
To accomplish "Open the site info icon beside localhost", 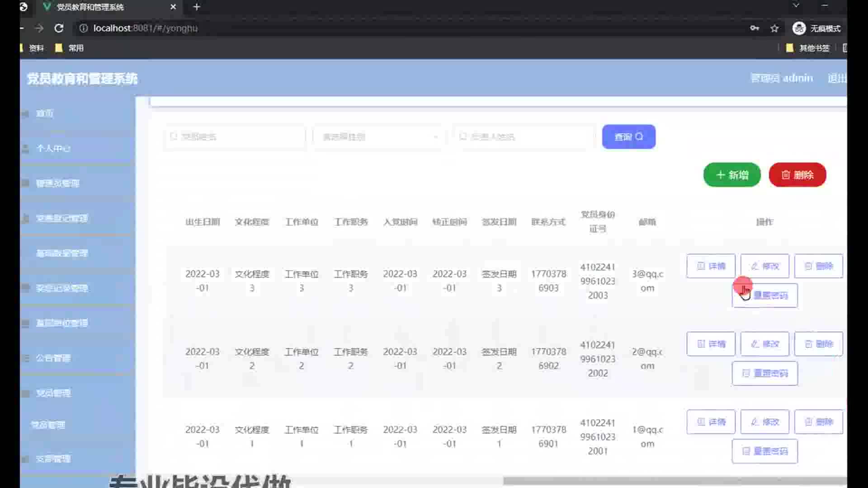I will point(83,28).
